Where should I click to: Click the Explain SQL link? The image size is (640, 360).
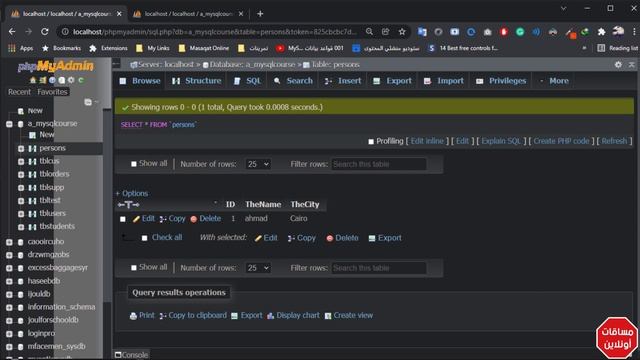click(x=501, y=141)
